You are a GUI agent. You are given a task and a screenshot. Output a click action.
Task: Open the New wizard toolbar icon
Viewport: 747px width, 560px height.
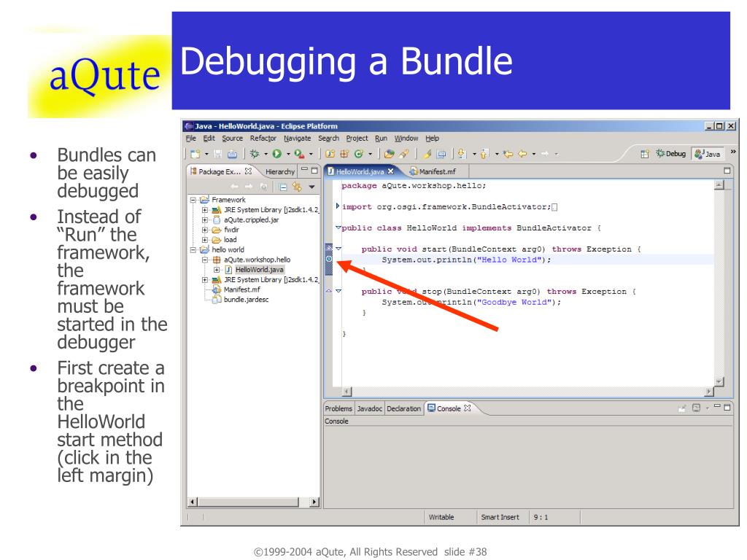coord(196,154)
